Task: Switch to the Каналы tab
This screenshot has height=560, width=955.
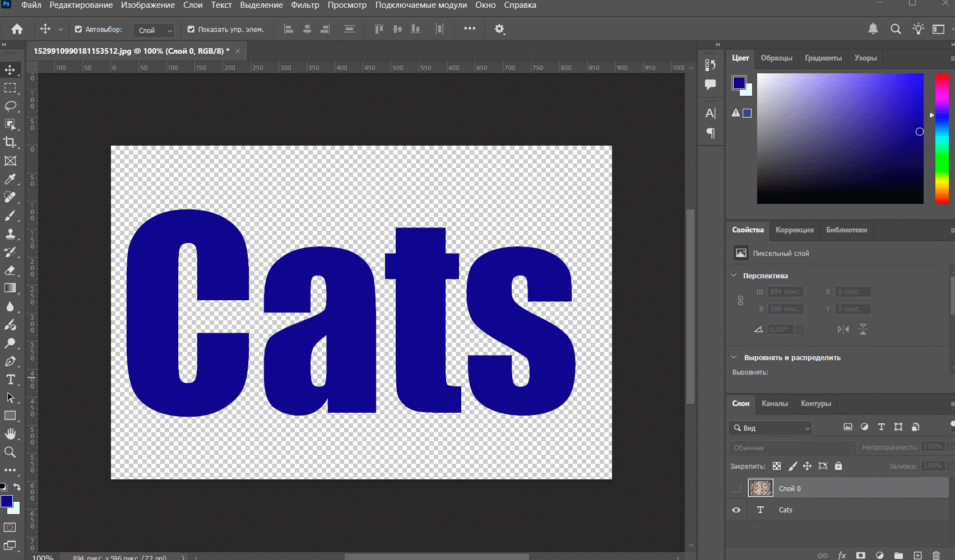Action: coord(775,403)
